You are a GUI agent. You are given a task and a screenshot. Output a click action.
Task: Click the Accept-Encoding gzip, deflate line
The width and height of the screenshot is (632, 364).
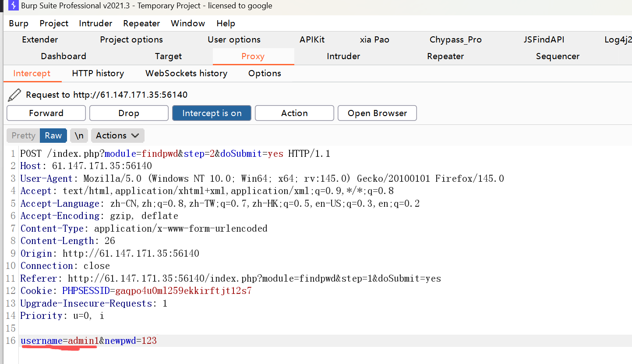point(99,216)
